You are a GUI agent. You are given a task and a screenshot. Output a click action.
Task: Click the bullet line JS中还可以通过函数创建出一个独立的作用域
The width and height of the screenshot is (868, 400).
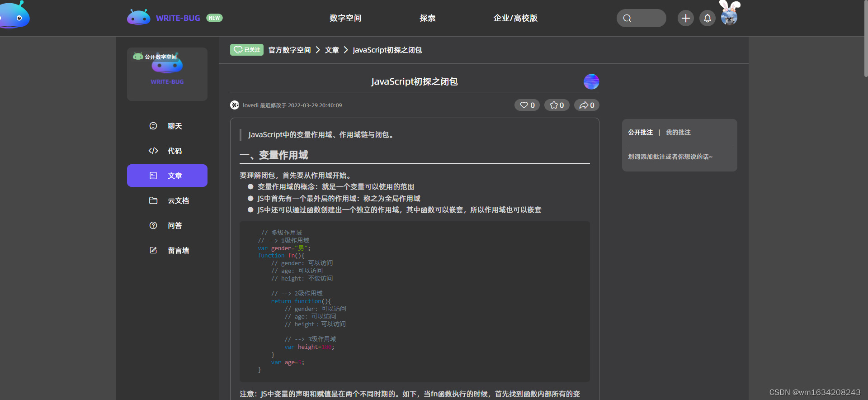coord(400,210)
